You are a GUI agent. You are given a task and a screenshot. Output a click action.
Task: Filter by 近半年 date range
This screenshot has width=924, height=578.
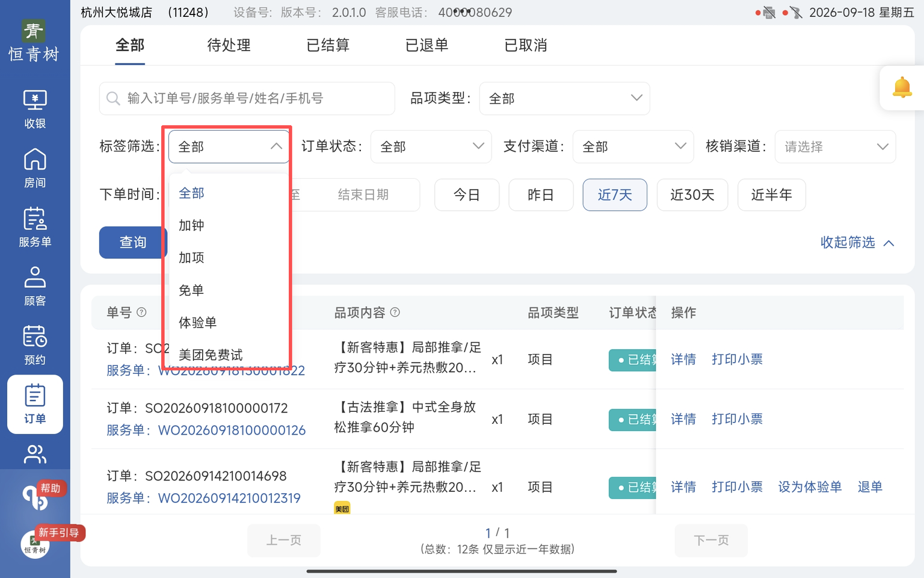[x=772, y=194]
